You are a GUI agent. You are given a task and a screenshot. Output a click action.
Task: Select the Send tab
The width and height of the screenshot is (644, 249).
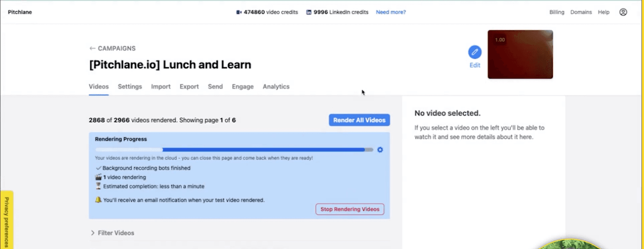pyautogui.click(x=215, y=86)
